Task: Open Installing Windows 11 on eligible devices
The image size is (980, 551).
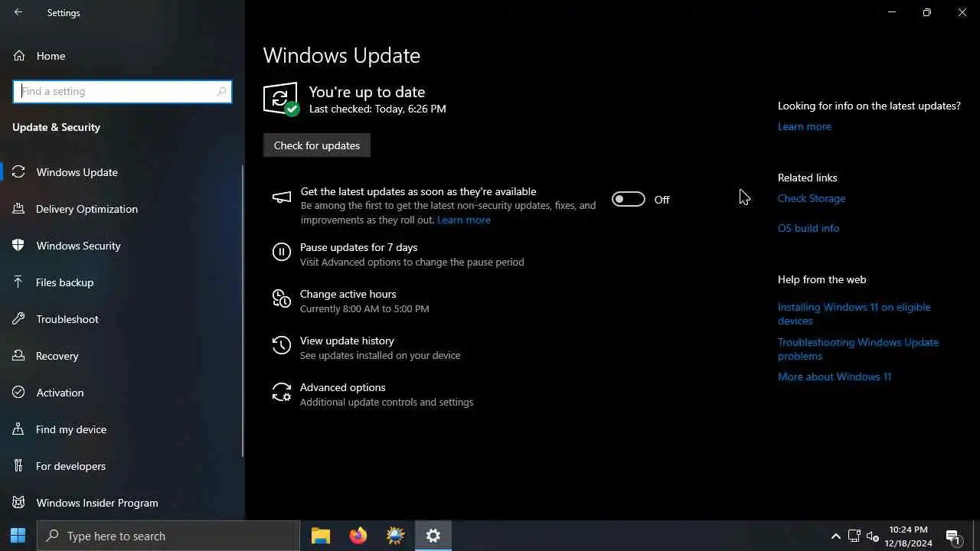Action: click(x=854, y=314)
